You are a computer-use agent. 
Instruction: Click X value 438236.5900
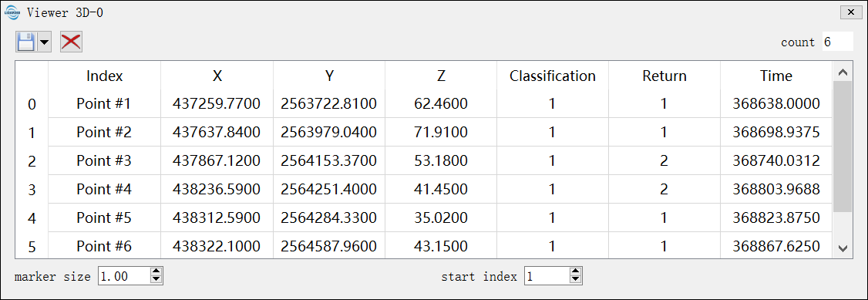(217, 190)
